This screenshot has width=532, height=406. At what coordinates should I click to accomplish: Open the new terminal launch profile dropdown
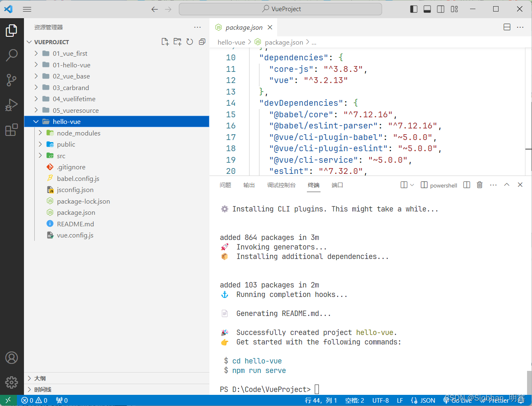pos(412,185)
